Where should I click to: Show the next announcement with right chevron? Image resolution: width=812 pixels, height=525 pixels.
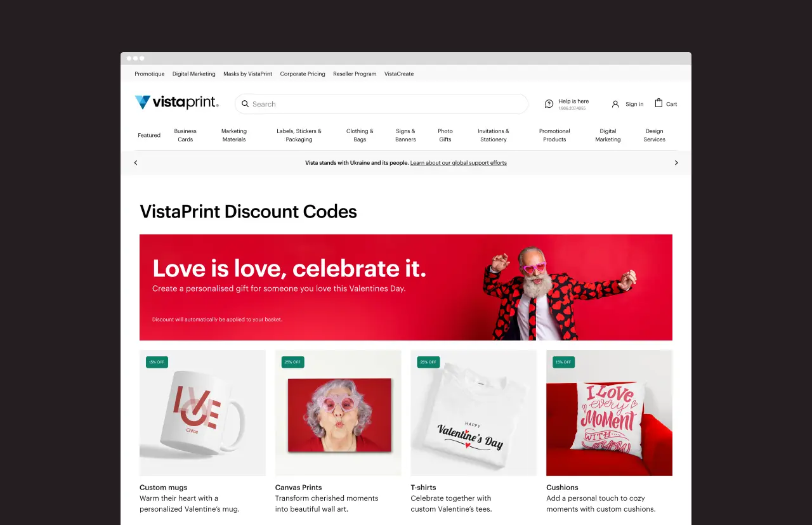[676, 163]
